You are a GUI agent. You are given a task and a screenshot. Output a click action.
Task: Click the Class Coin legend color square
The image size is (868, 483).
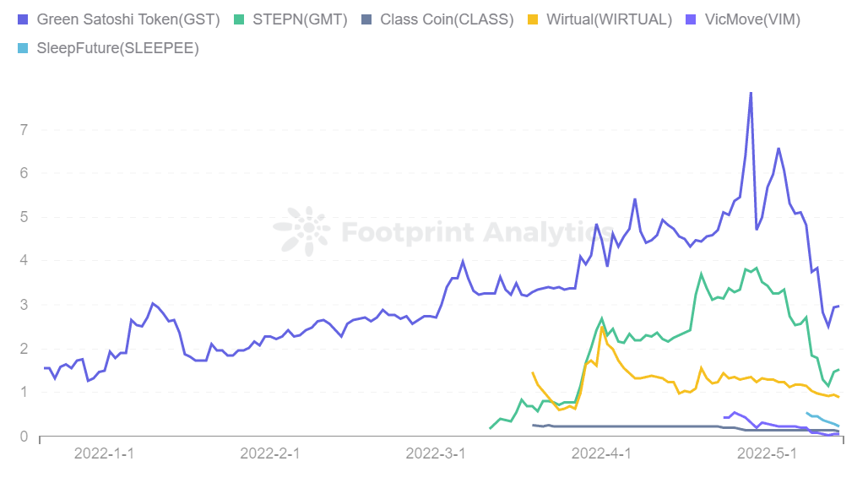(366, 20)
